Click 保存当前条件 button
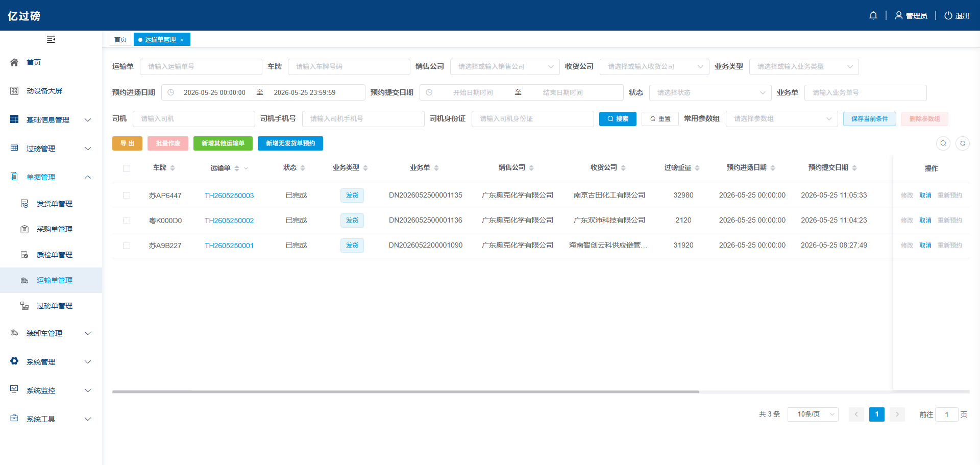This screenshot has width=980, height=465. click(x=870, y=119)
